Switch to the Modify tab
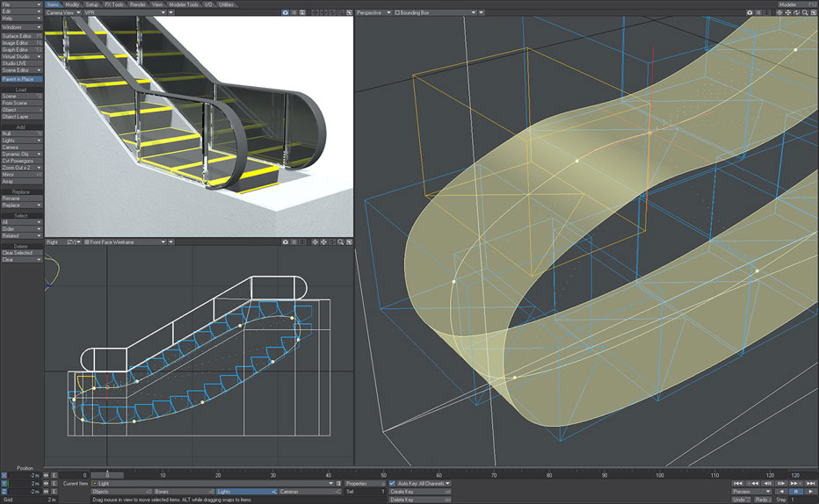819x504 pixels. [x=72, y=4]
